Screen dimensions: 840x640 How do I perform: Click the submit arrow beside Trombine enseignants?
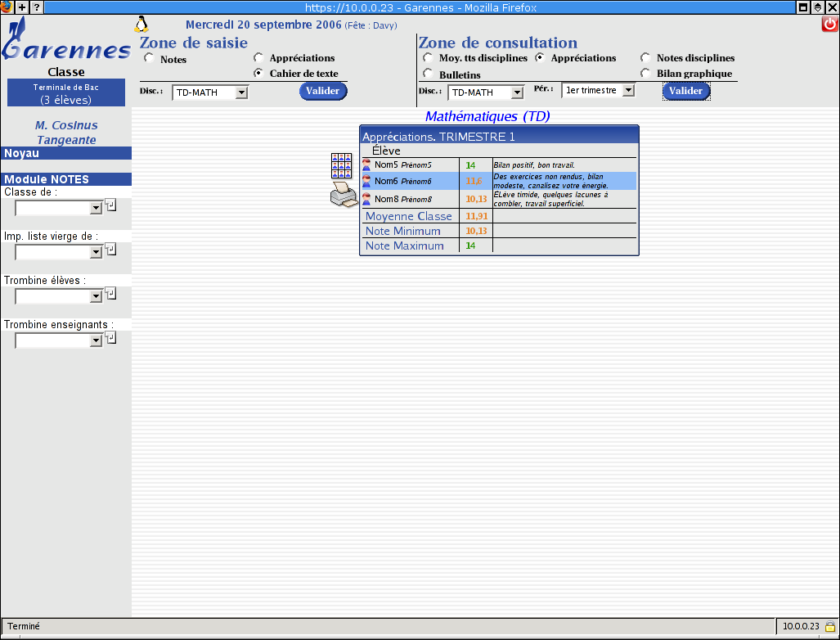pyautogui.click(x=111, y=337)
